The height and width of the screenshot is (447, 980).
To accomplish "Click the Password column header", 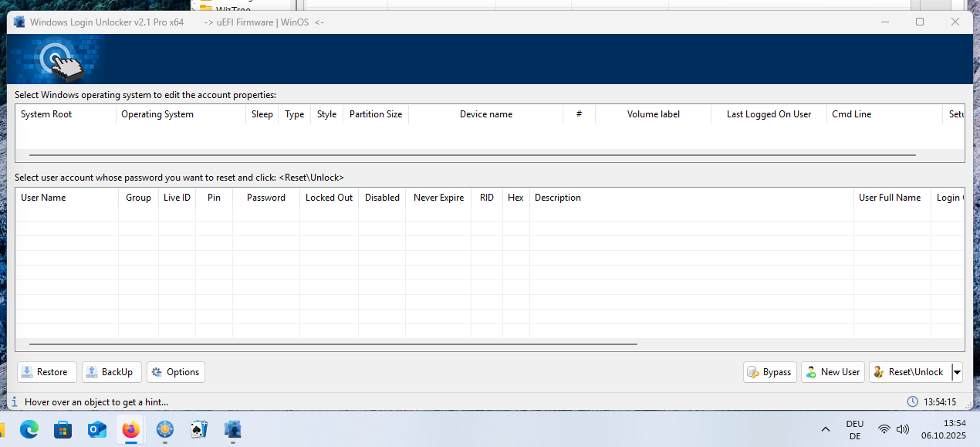I will point(266,198).
